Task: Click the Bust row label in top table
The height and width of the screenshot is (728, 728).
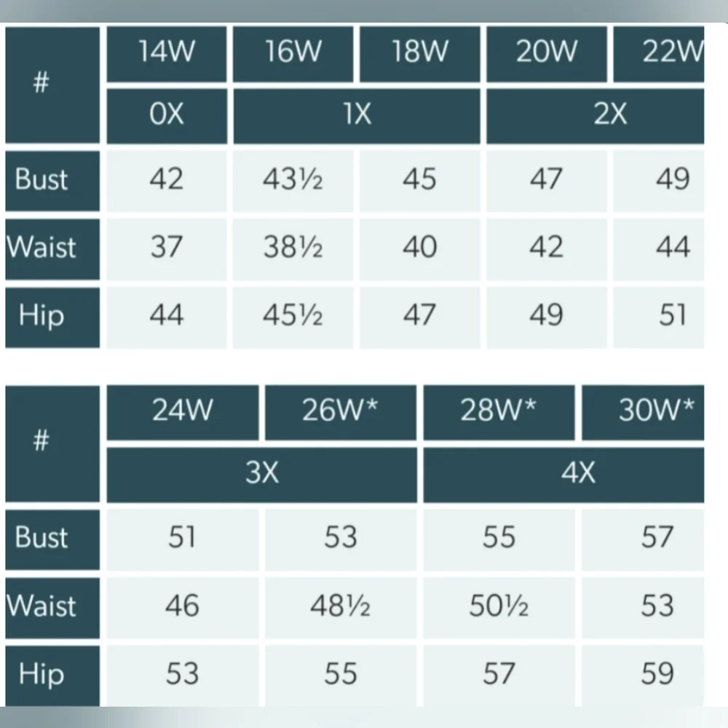Action: click(x=52, y=181)
